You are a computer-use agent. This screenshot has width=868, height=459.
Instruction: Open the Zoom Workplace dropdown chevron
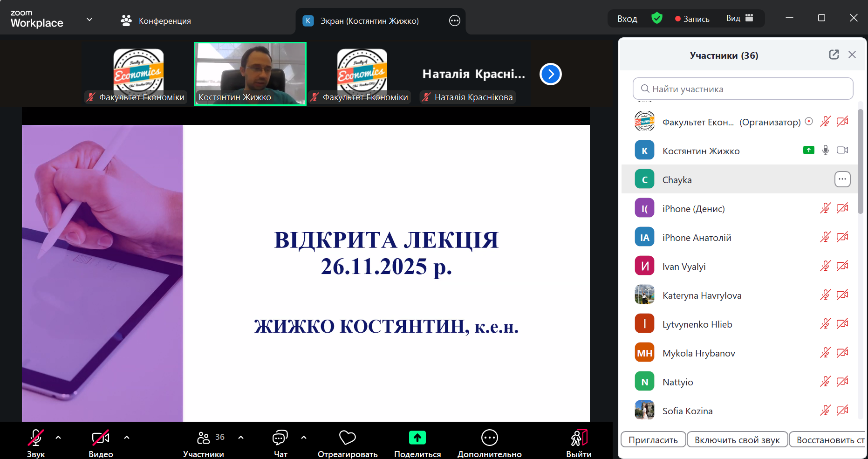[89, 20]
